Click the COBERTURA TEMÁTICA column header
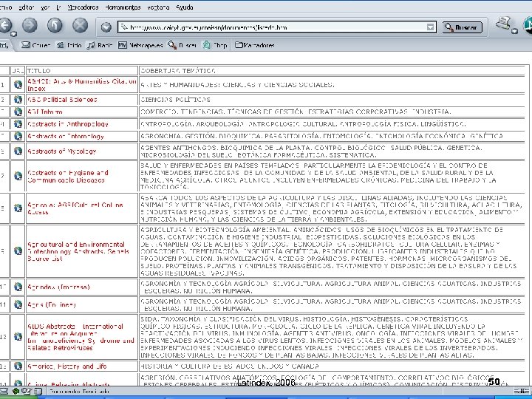The width and height of the screenshot is (532, 399). 177,71
